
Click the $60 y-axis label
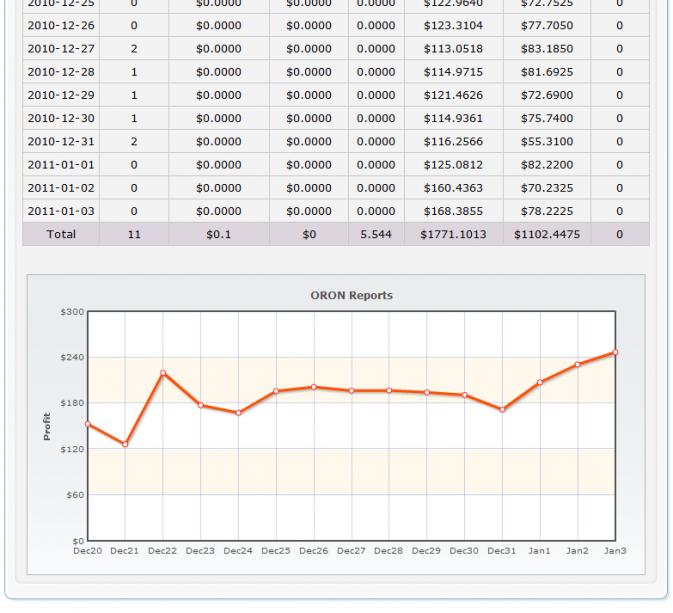point(75,495)
